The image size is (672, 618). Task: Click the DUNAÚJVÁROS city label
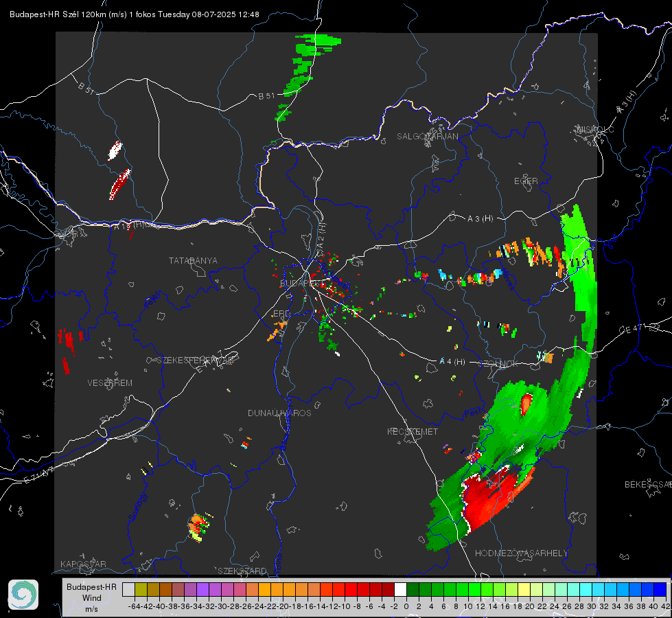[x=279, y=413]
